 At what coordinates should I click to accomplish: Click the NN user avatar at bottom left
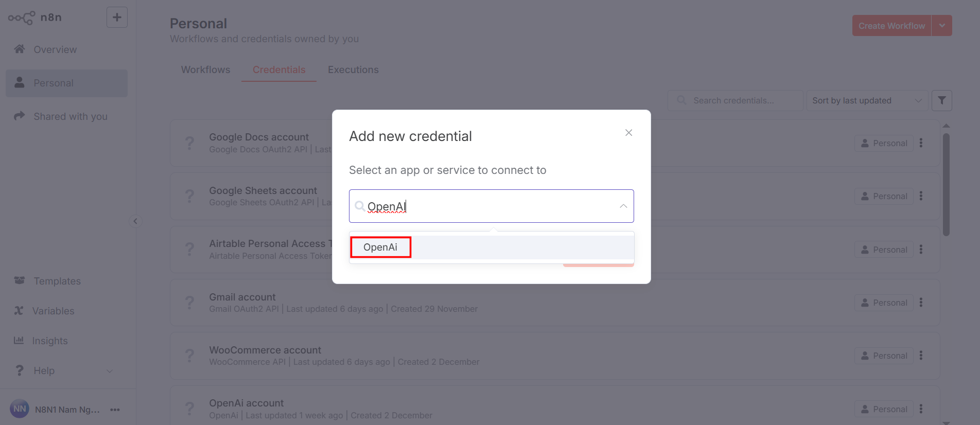pyautogui.click(x=19, y=409)
